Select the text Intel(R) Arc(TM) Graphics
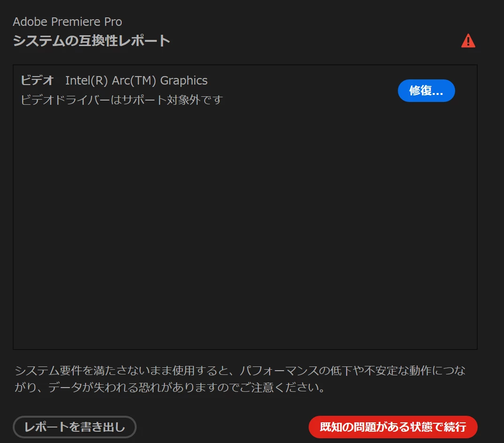The image size is (504, 443). [x=136, y=80]
